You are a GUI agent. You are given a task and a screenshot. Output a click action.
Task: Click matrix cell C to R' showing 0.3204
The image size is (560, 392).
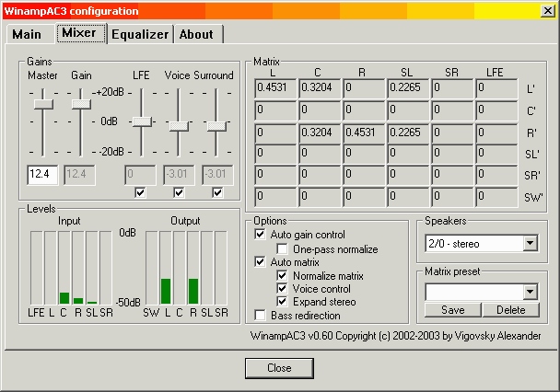point(320,133)
